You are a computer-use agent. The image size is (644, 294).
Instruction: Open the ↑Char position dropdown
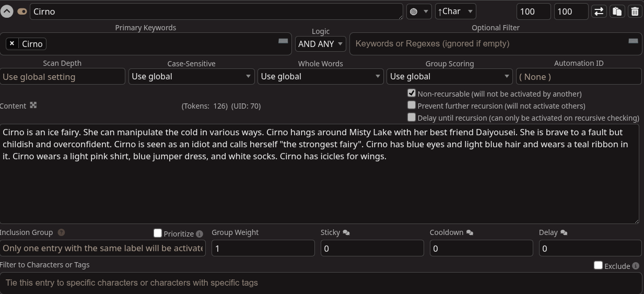455,11
